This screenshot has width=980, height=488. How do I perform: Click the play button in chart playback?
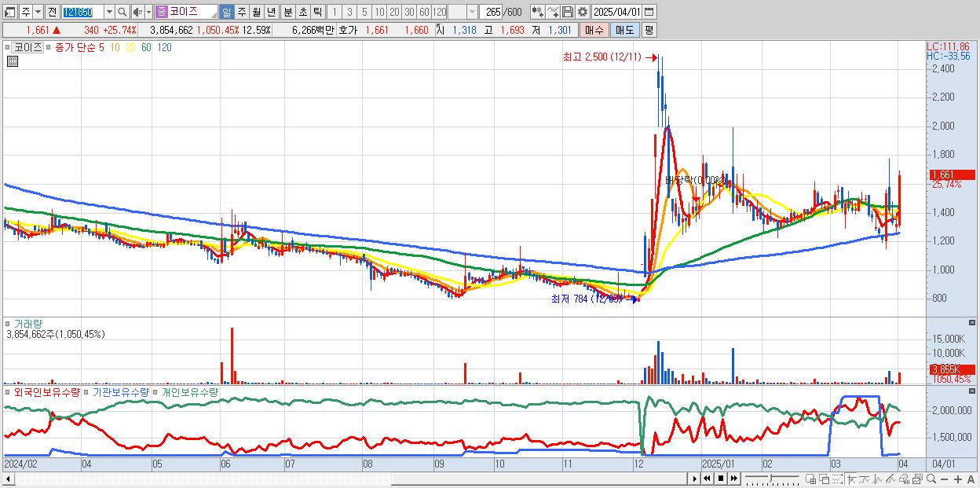695,479
